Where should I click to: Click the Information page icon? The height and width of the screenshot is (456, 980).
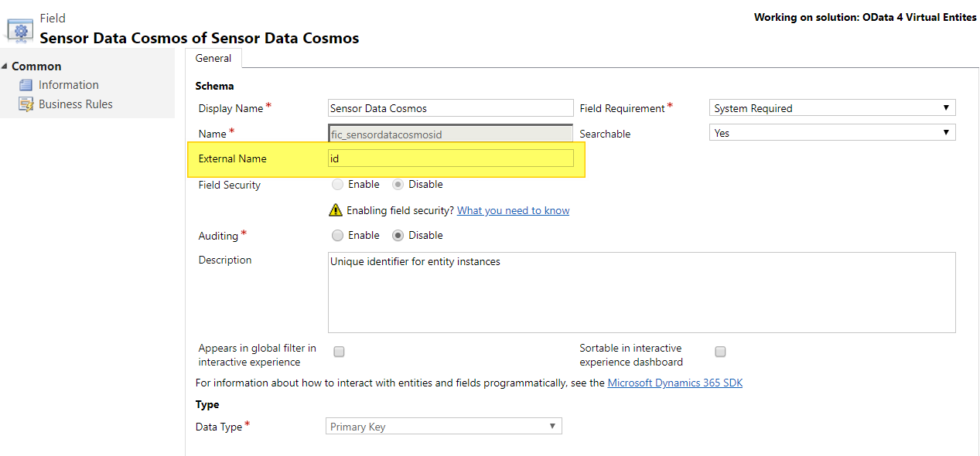26,85
